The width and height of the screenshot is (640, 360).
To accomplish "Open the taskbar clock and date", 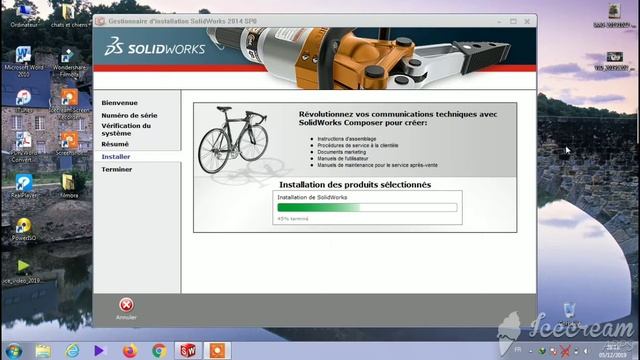I will 613,351.
